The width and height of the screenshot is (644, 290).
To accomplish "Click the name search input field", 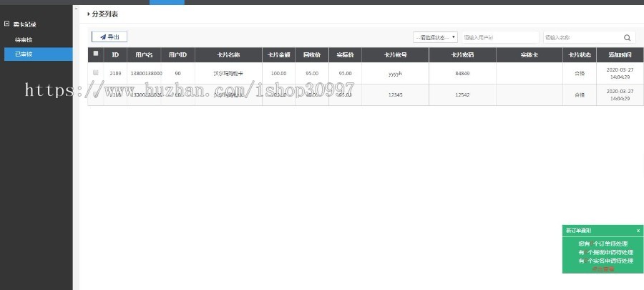I will tap(580, 37).
